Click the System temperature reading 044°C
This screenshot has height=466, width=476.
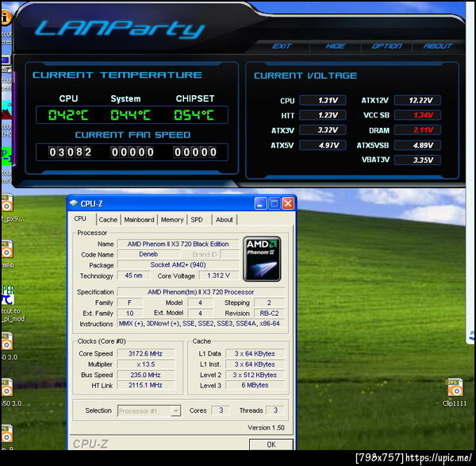click(131, 115)
